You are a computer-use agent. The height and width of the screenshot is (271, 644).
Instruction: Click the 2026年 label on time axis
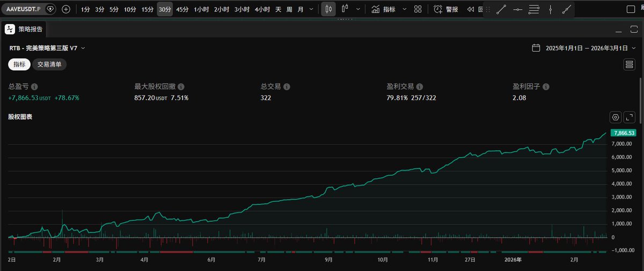click(513, 260)
